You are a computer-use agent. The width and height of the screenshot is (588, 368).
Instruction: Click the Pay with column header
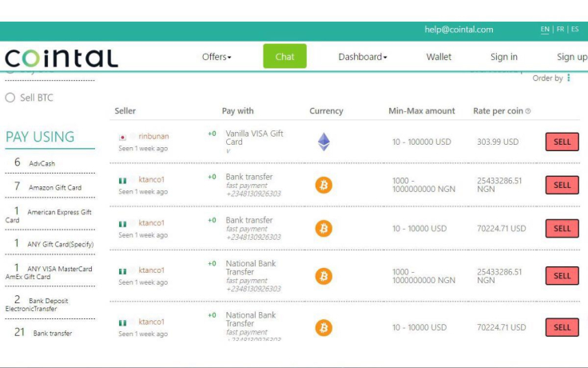(x=238, y=110)
